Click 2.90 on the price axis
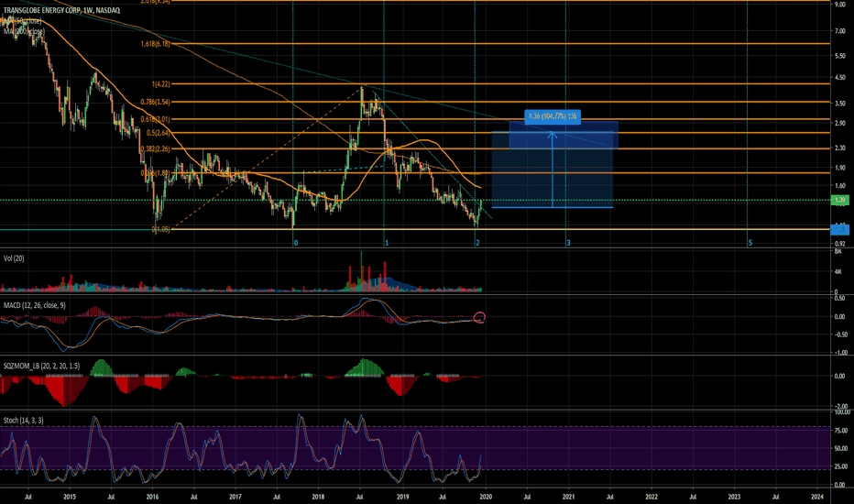 click(x=840, y=124)
